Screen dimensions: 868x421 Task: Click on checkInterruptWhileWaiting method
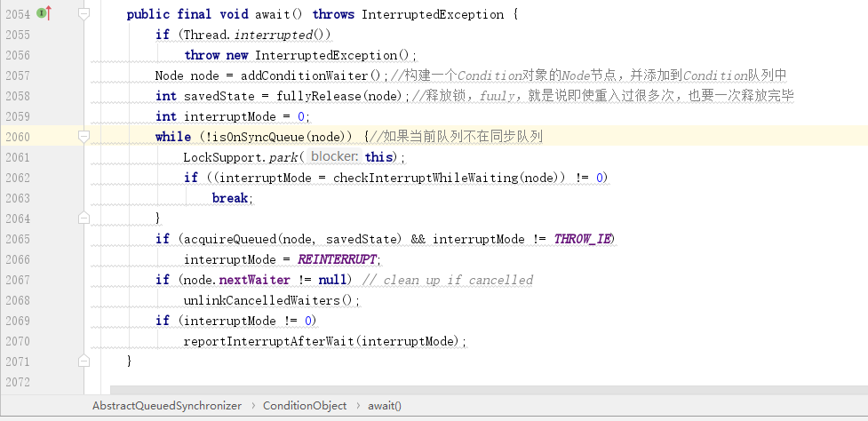click(x=426, y=178)
